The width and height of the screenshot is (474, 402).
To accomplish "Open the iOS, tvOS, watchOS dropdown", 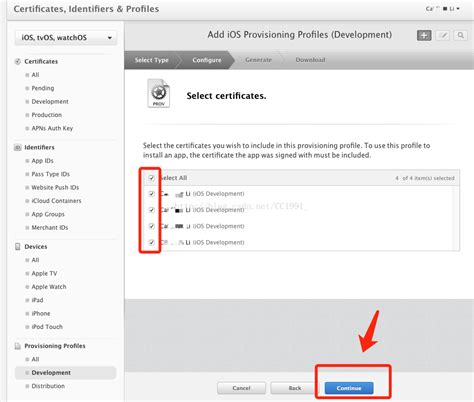I will [66, 38].
